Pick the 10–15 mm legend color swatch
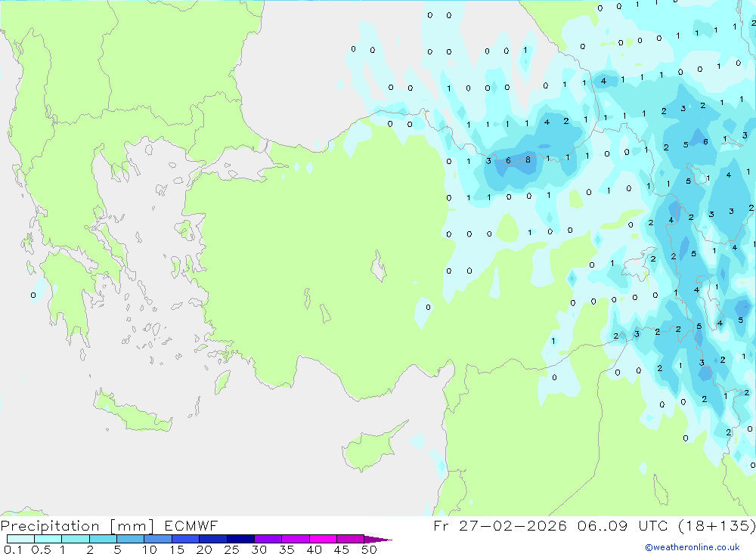The height and width of the screenshot is (554, 756). click(x=158, y=539)
